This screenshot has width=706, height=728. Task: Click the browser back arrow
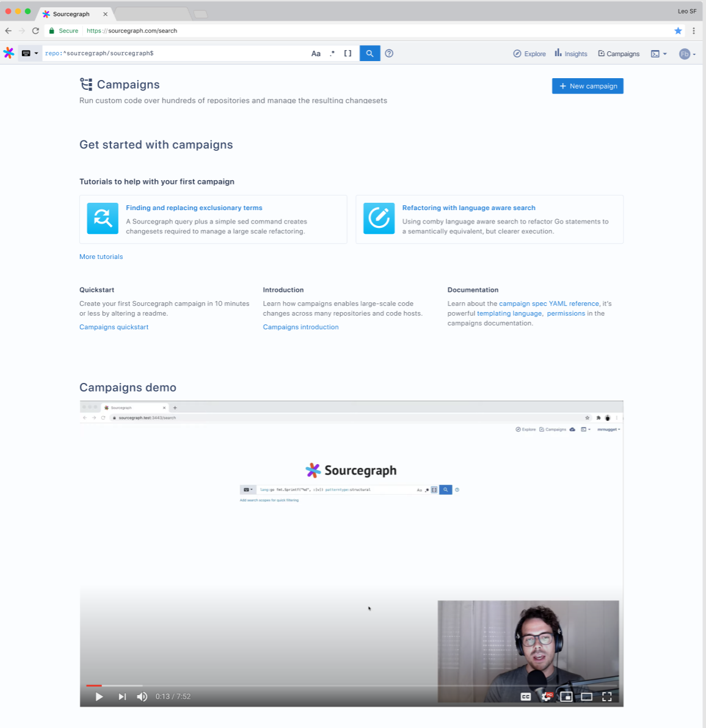(9, 31)
